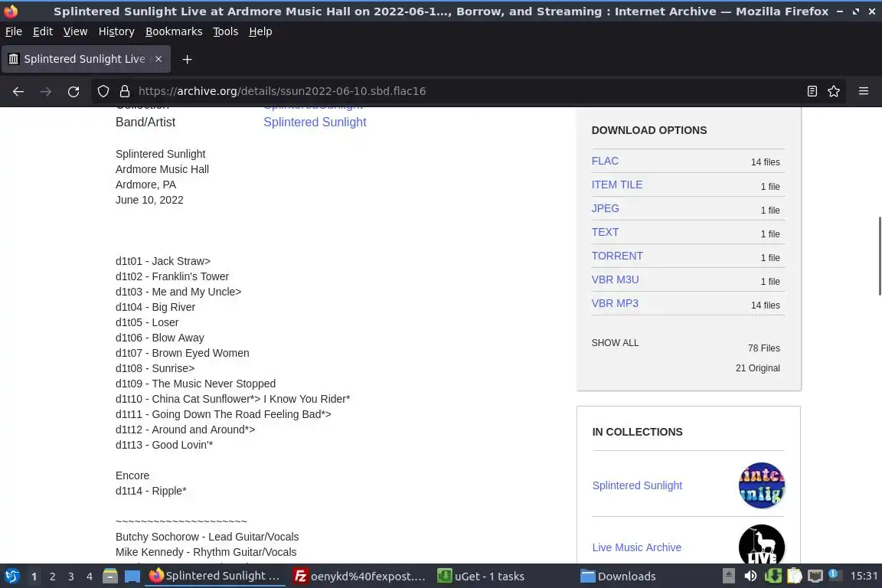Screen dimensions: 882x588
Task: Click the 15:31 clock in taskbar
Action: 864,576
